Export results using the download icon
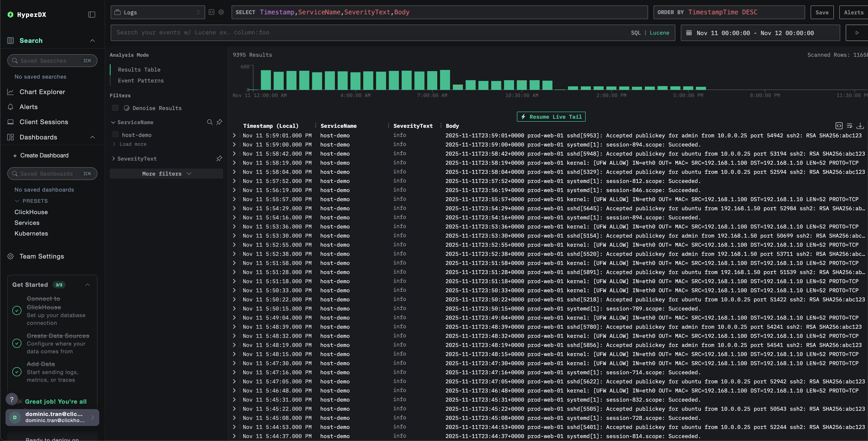The height and width of the screenshot is (441, 868). [x=860, y=126]
